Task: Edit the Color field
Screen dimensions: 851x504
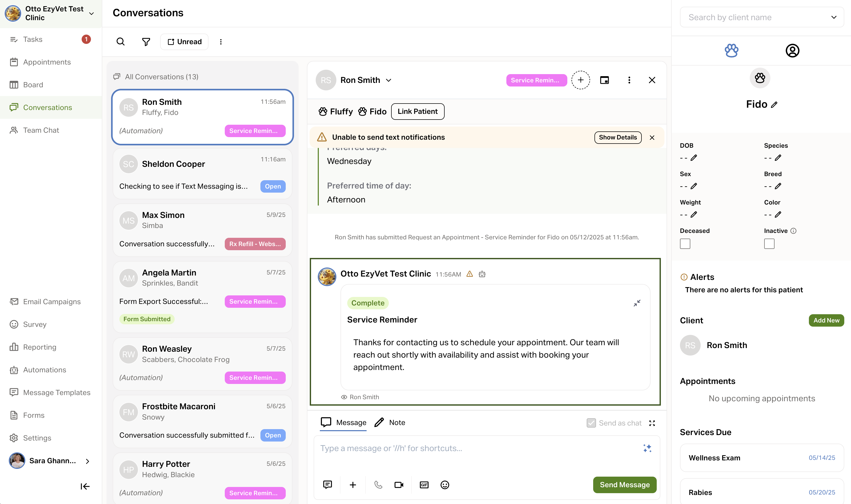Action: (x=778, y=214)
